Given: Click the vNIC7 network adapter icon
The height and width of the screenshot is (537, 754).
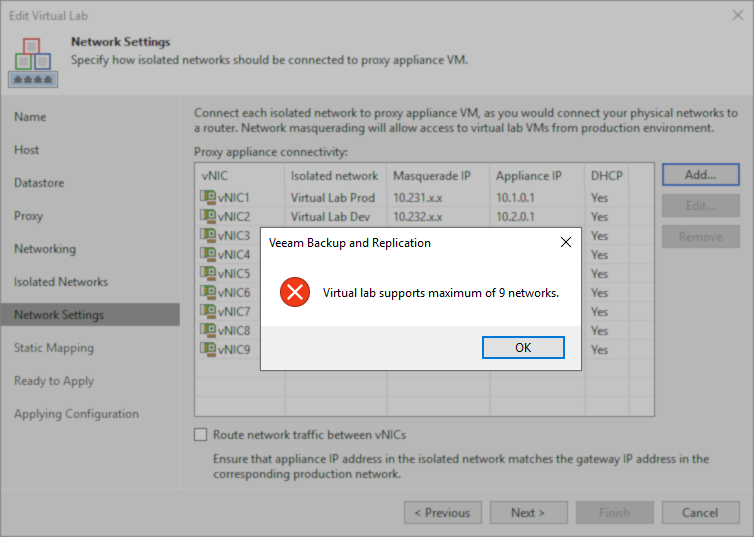Looking at the screenshot, I should coord(208,311).
